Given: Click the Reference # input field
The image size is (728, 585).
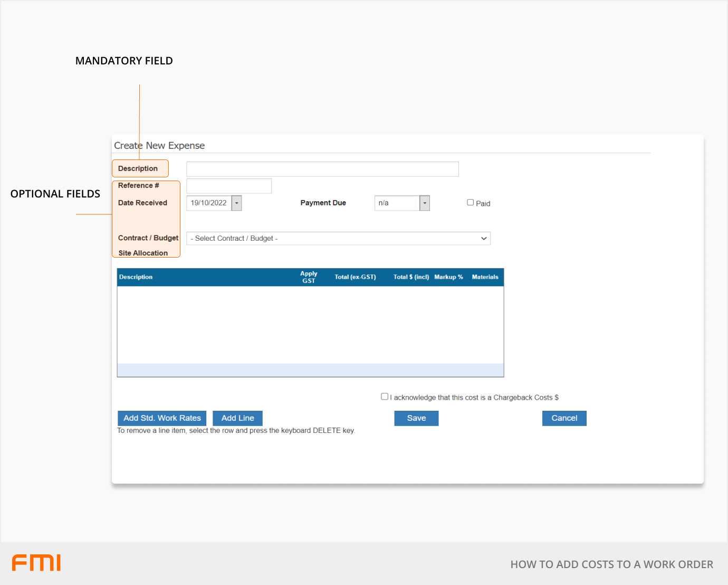Looking at the screenshot, I should (x=229, y=186).
